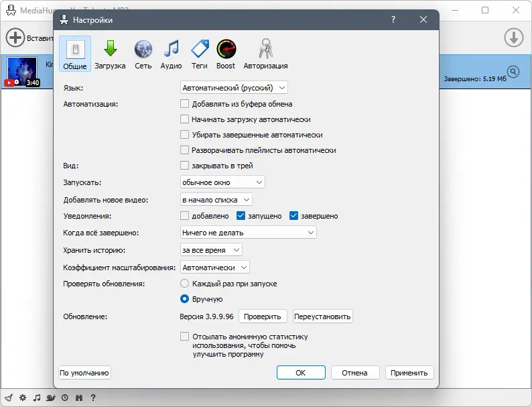This screenshot has height=407, width=532.
Task: Click the Проверить update button
Action: 263,316
